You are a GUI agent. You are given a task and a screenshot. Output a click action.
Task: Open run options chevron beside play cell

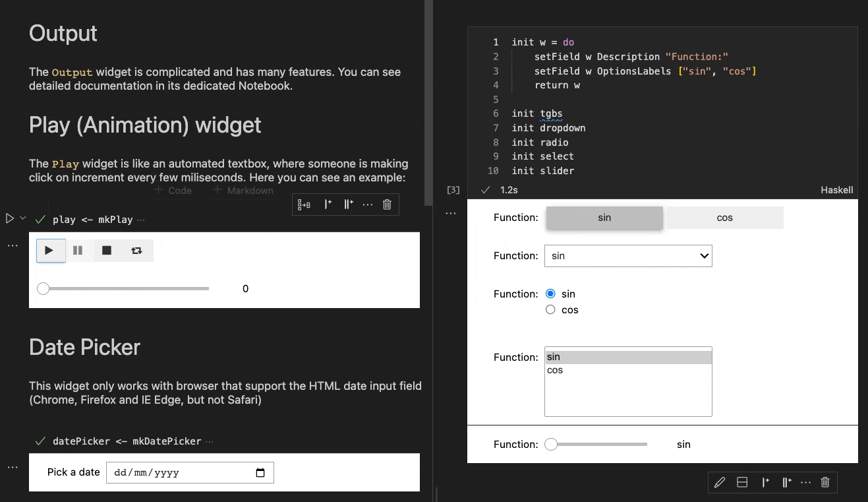coord(23,218)
